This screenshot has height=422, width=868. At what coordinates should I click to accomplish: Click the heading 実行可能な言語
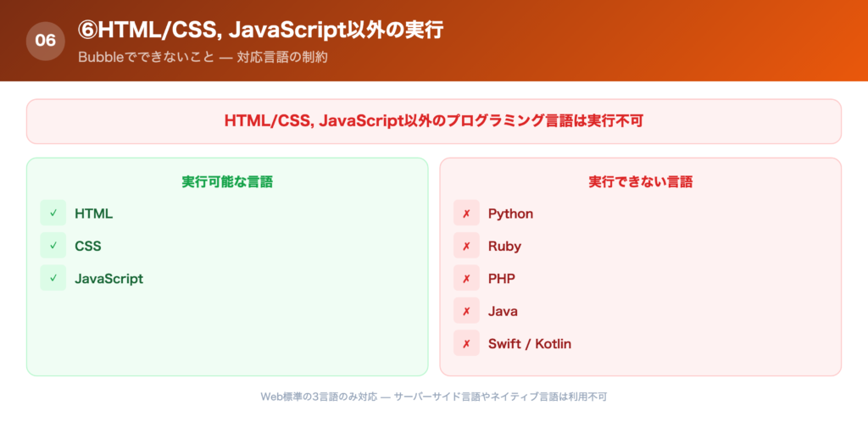[227, 181]
